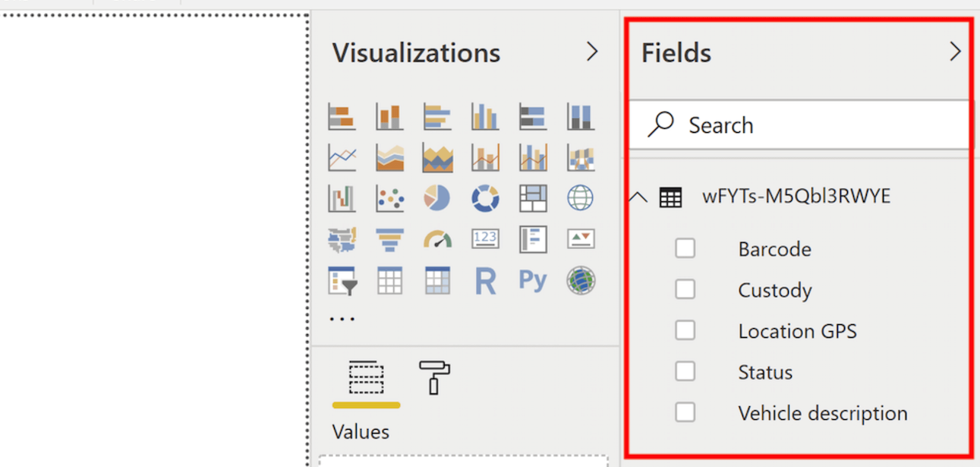The height and width of the screenshot is (467, 980).
Task: Tick the Location GPS checkbox
Action: coord(685,330)
